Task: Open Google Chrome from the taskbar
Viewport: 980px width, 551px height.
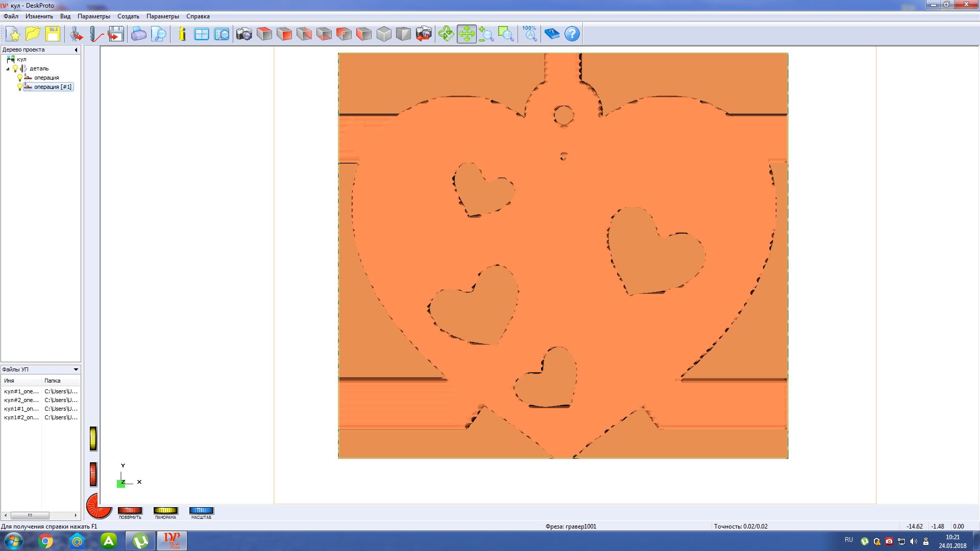Action: (45, 541)
